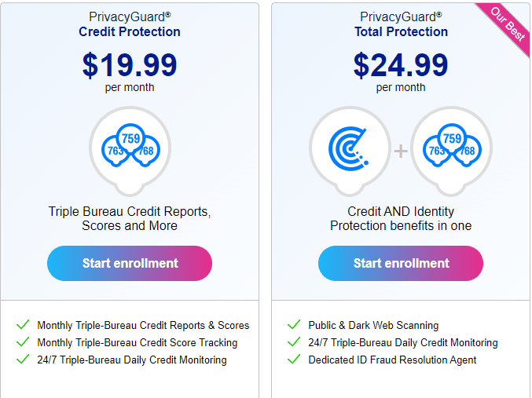Click checkmark beside left 24/7 Triple-Bureau Daily Credit Monitoring

[x=23, y=359]
